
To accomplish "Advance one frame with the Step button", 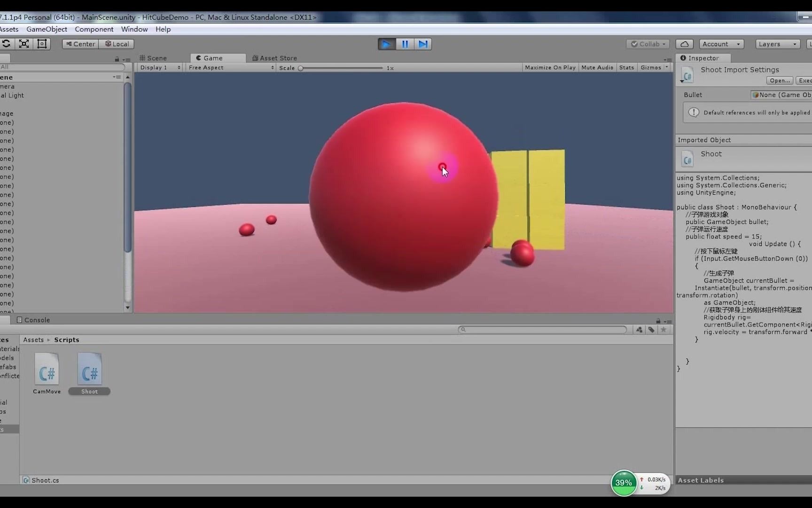I will click(x=423, y=44).
